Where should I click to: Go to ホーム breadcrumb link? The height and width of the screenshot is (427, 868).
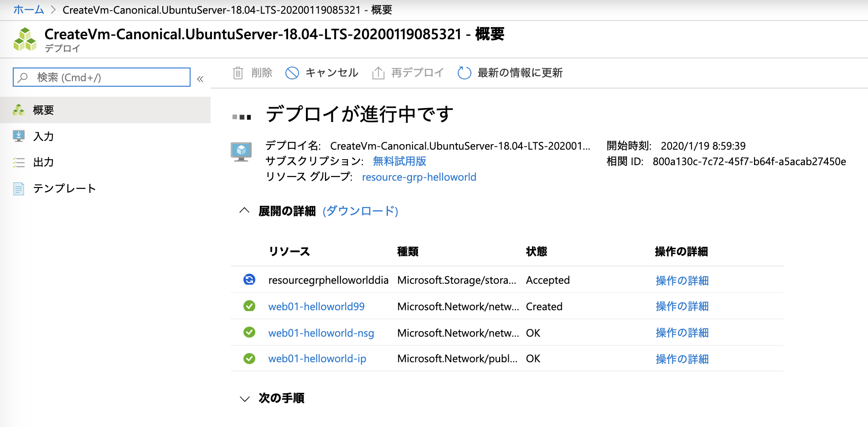[29, 10]
